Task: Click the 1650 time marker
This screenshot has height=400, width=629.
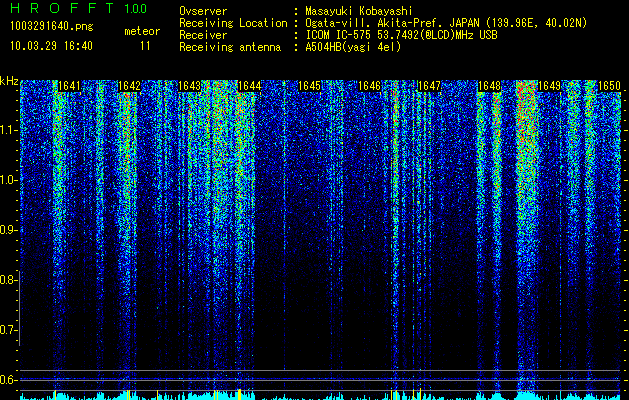Action: (609, 86)
